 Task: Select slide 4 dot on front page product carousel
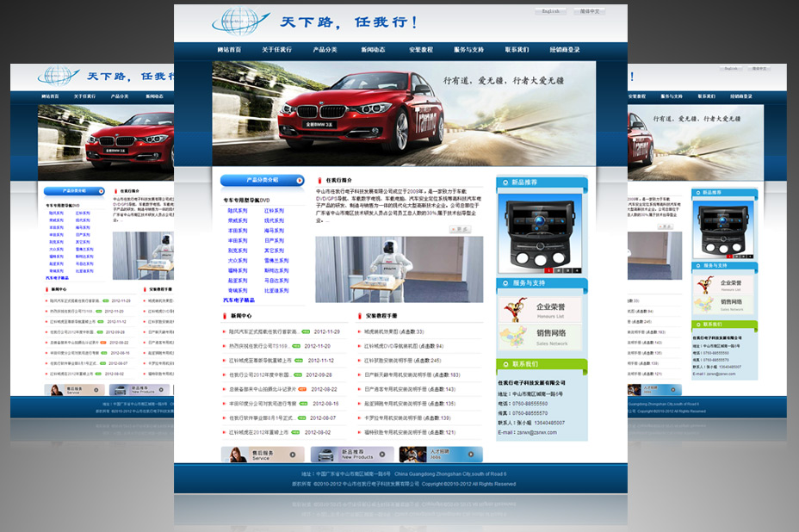[x=577, y=270]
